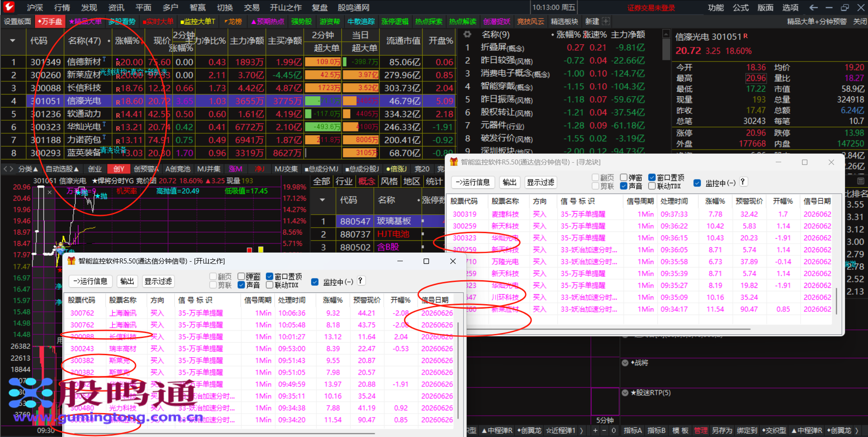The image size is (868, 437).
Task: Click the 管理 button in bottom bar
Action: (x=701, y=431)
